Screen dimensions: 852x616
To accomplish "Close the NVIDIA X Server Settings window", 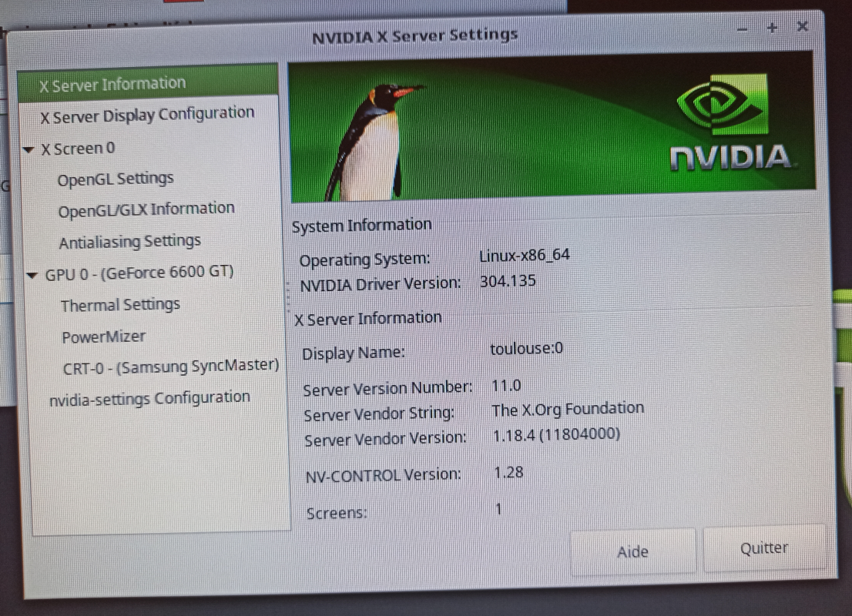I will (802, 26).
